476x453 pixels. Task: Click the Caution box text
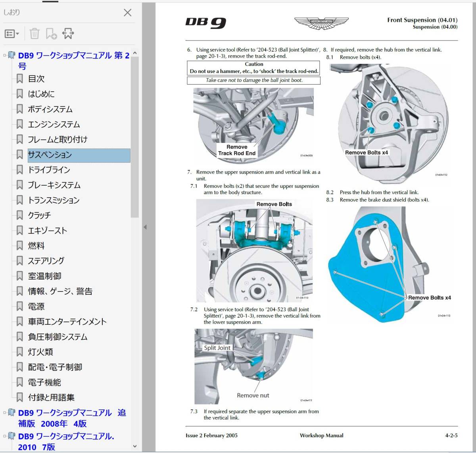pyautogui.click(x=254, y=68)
